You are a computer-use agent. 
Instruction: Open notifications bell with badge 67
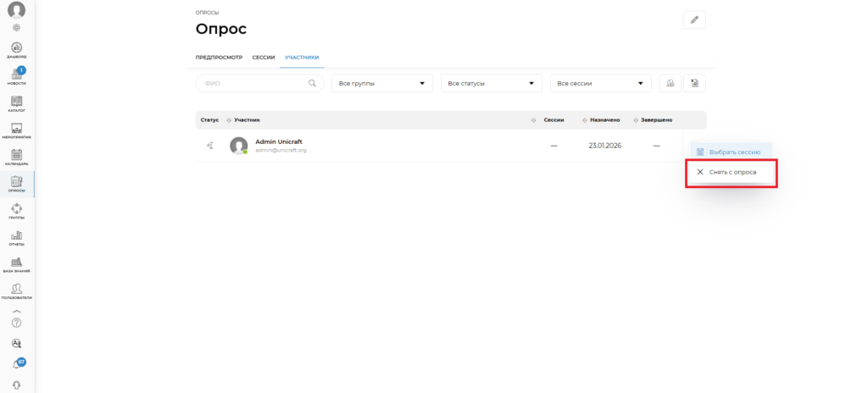coord(17,363)
